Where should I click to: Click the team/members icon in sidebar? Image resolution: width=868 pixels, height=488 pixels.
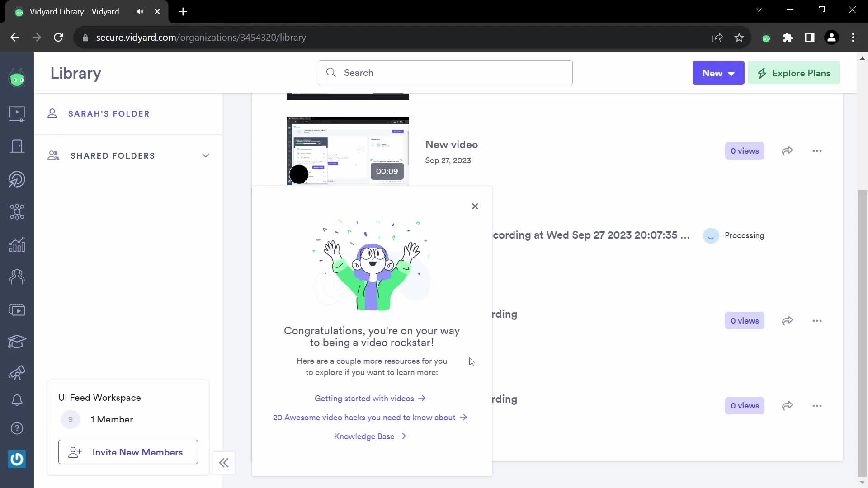pos(17,276)
